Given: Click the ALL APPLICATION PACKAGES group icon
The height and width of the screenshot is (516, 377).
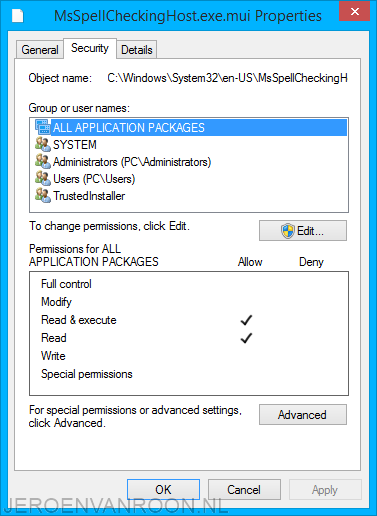Looking at the screenshot, I should pos(43,127).
